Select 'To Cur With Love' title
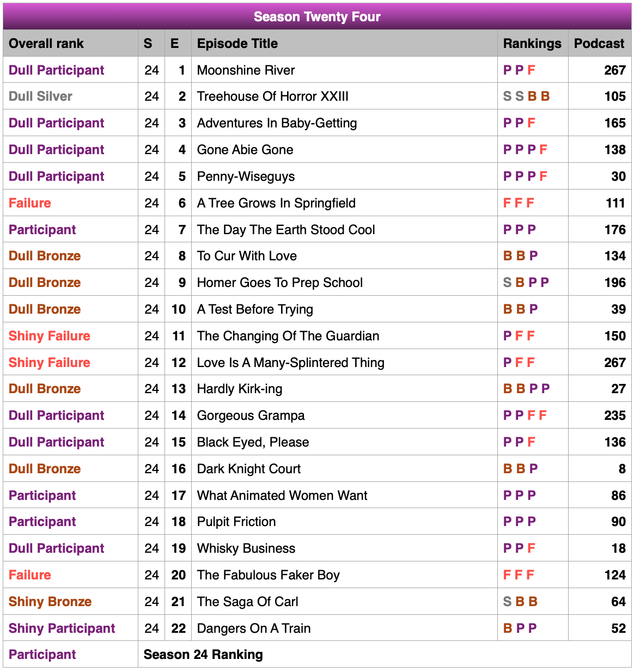This screenshot has width=634, height=672. (x=247, y=256)
